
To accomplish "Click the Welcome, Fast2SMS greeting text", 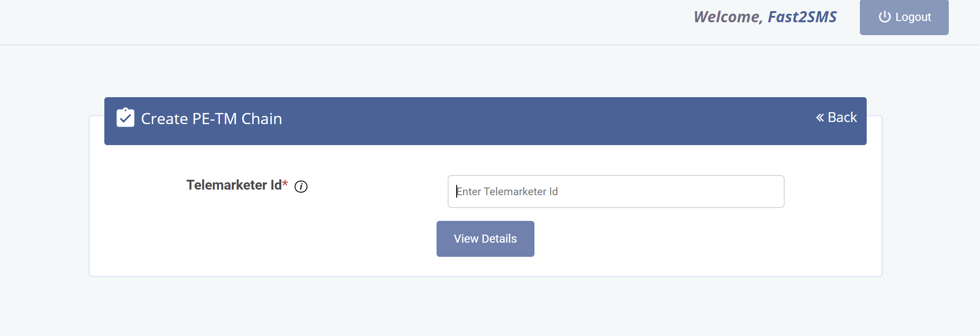I will click(765, 17).
